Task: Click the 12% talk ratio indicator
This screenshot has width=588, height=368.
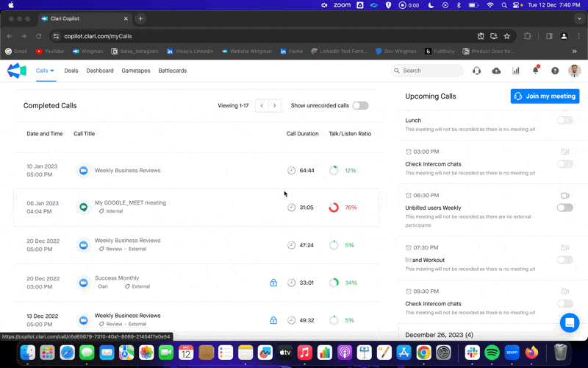Action: coord(343,171)
